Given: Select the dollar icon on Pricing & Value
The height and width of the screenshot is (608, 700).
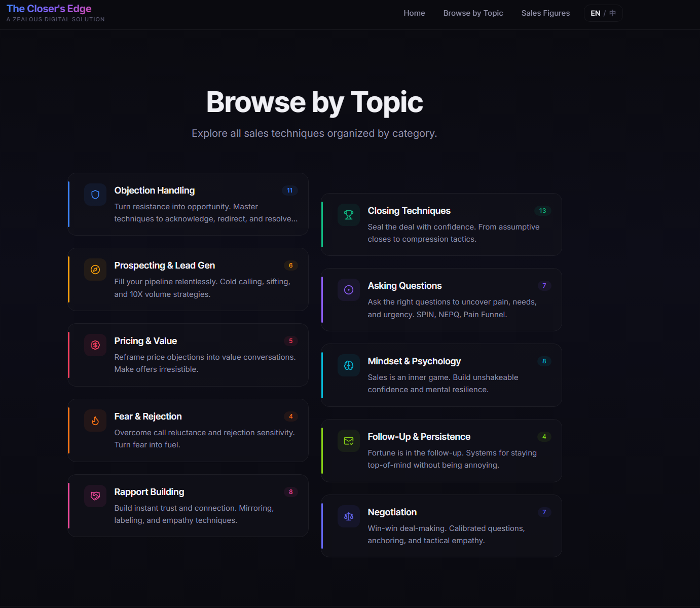Looking at the screenshot, I should 95,345.
